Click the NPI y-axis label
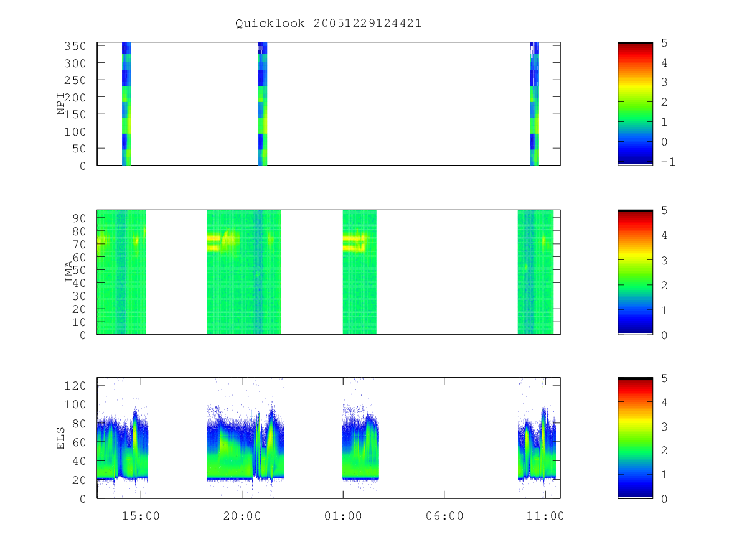This screenshot has height=560, width=747. 61,104
